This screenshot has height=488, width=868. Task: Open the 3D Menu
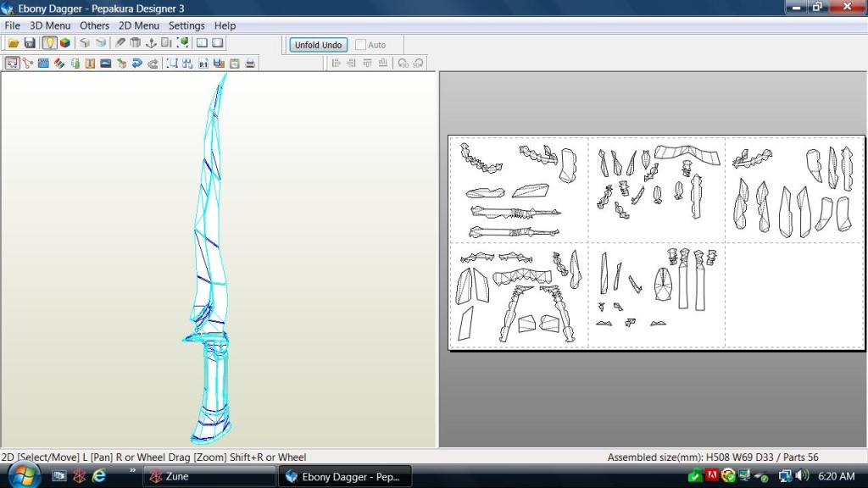[x=50, y=25]
